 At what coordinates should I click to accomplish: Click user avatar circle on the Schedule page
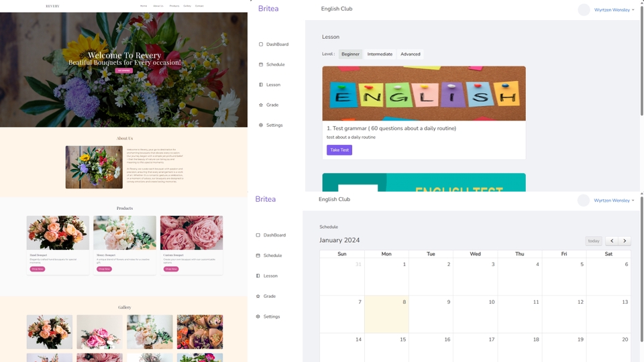[x=583, y=200]
